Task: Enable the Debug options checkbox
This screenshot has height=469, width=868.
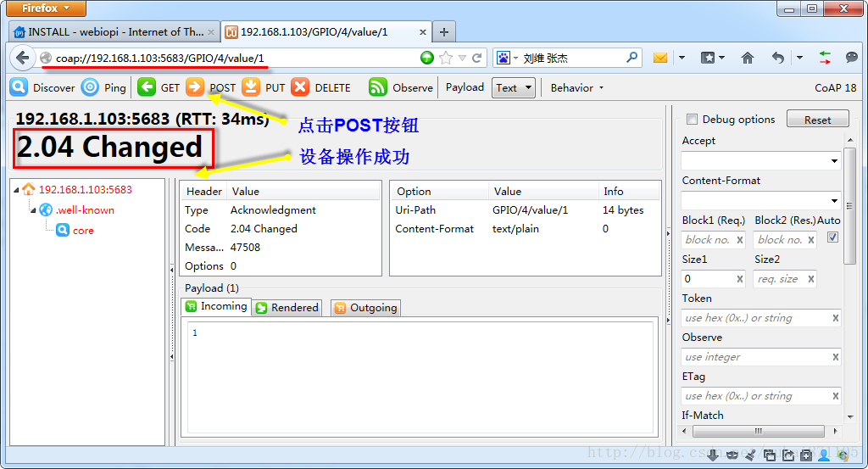Action: tap(692, 119)
